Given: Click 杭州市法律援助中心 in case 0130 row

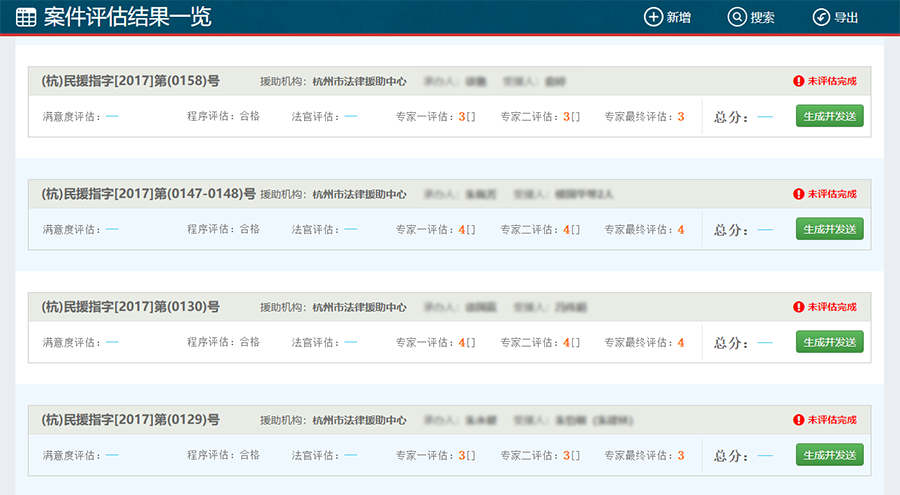Looking at the screenshot, I should tap(359, 308).
